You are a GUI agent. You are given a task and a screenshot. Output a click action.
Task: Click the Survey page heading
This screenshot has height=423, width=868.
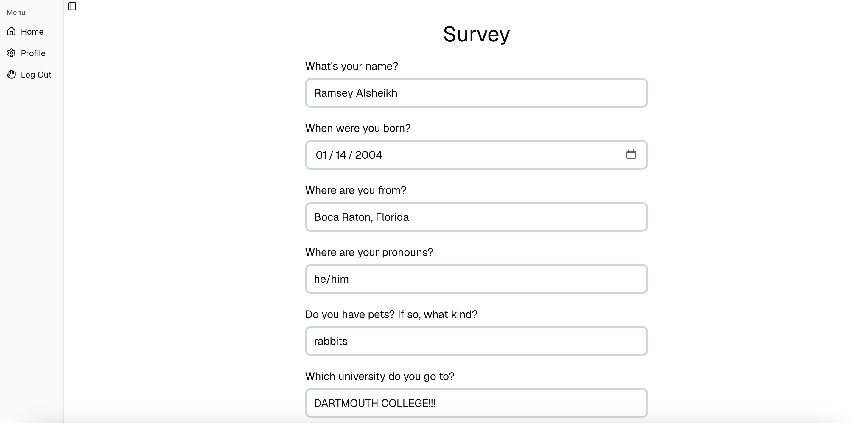pyautogui.click(x=476, y=34)
